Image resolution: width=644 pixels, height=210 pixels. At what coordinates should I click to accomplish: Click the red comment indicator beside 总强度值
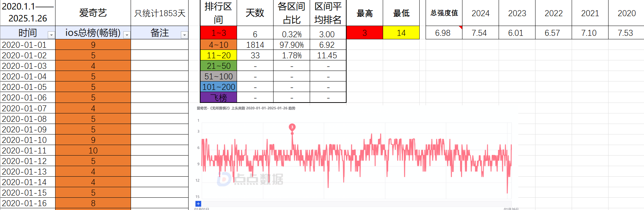point(460,27)
